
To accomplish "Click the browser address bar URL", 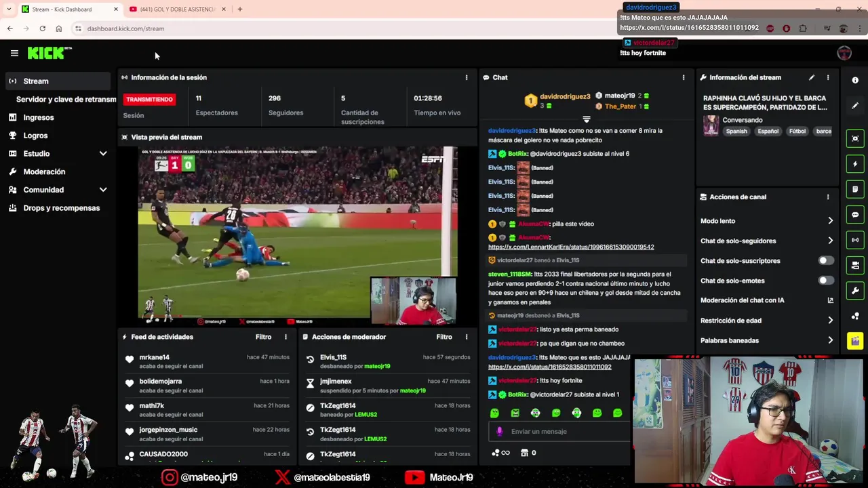I will pos(125,28).
